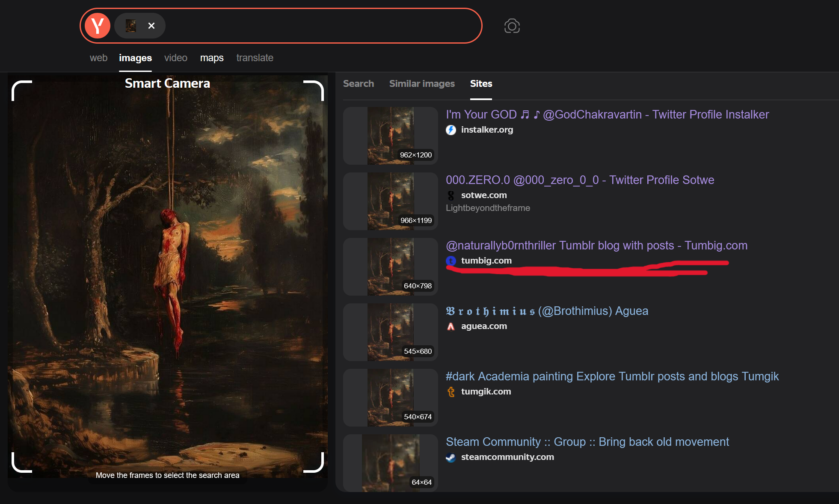This screenshot has width=839, height=504.
Task: Open the camera image search icon
Action: point(512,26)
